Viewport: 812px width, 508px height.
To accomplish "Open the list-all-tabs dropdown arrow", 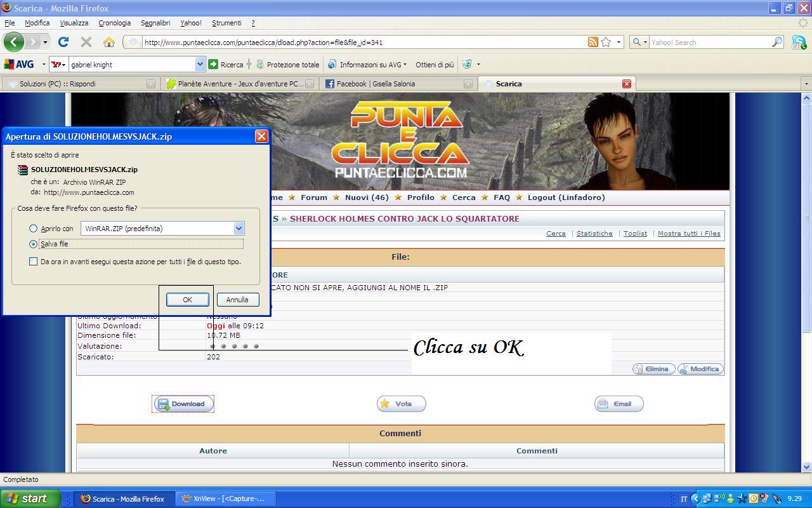I will [806, 84].
